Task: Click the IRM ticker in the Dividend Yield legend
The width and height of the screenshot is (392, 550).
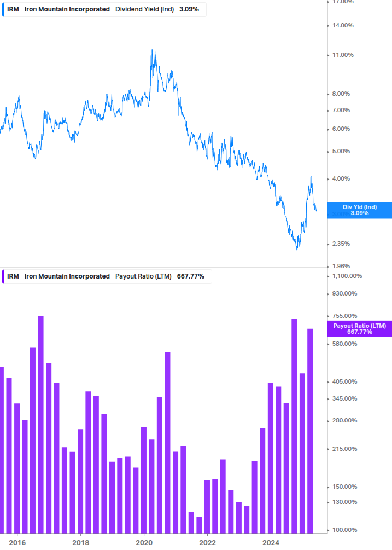Action: click(x=13, y=9)
